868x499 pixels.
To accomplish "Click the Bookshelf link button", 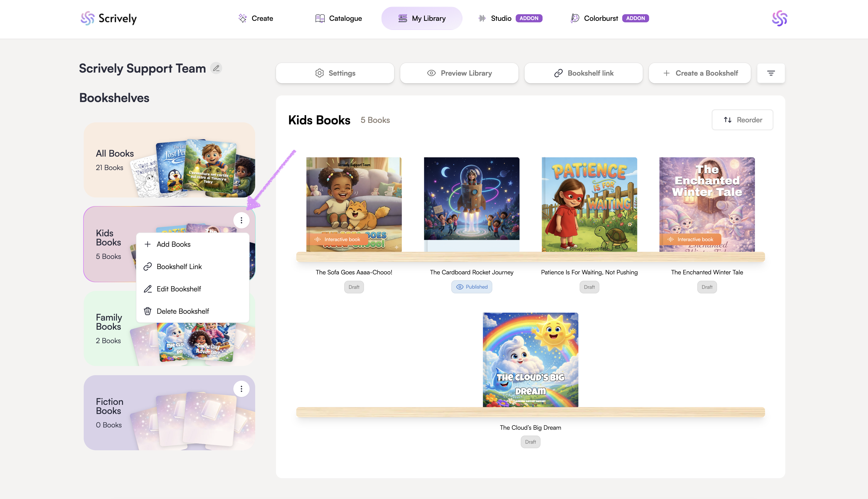I will (583, 73).
